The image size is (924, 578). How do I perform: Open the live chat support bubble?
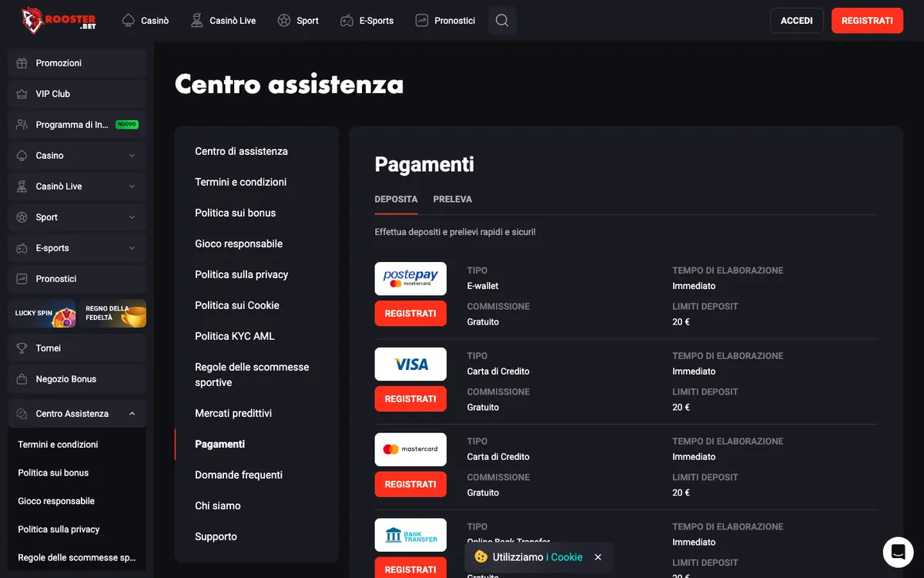(898, 552)
